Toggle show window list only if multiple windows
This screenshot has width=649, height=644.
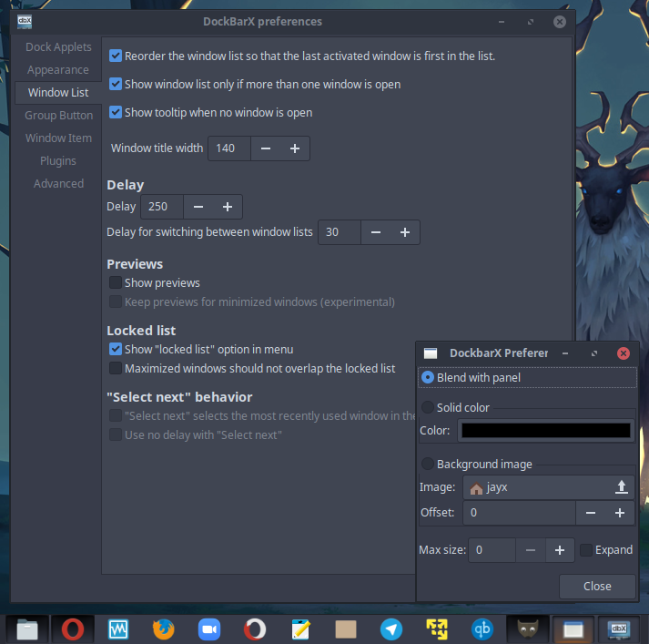tap(116, 84)
